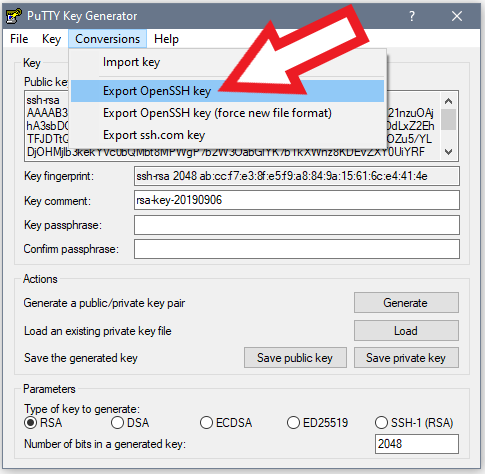Open the Key menu
Viewport: 485px width, 474px height.
(x=51, y=39)
